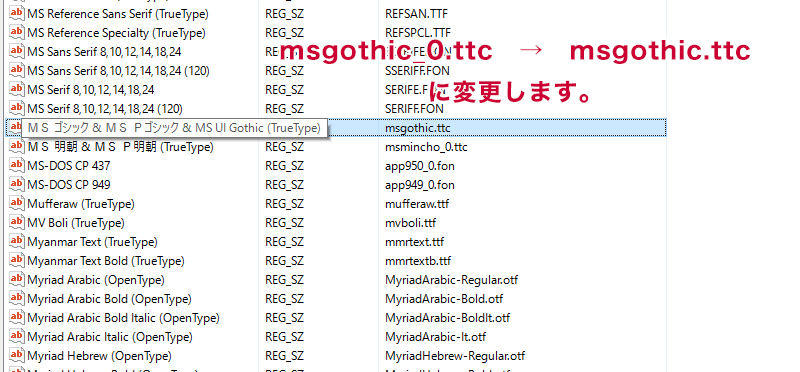Image resolution: width=800 pixels, height=372 pixels.
Task: Select the name 'MS-DOS CP 437'
Action: click(69, 166)
